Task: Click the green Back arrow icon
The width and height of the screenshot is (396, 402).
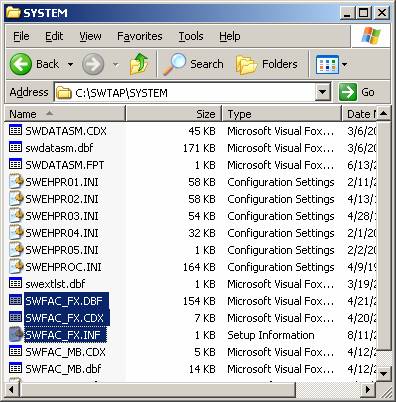Action: pos(21,64)
